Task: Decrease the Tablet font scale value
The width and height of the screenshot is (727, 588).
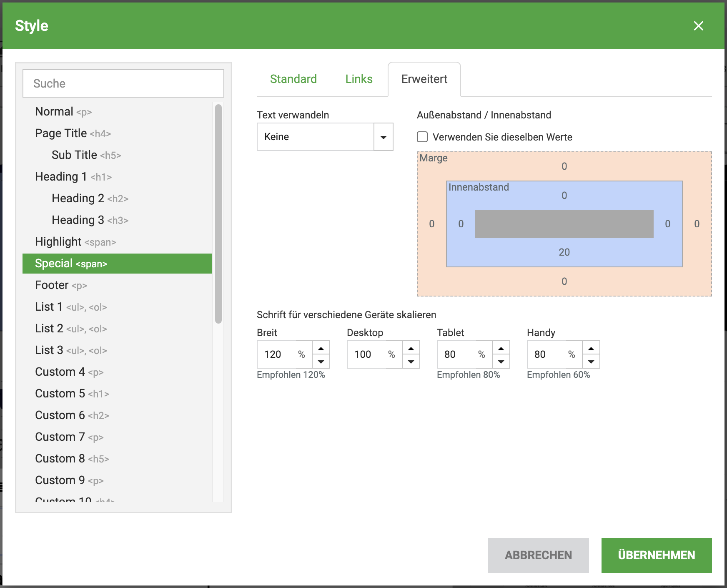Action: (501, 361)
